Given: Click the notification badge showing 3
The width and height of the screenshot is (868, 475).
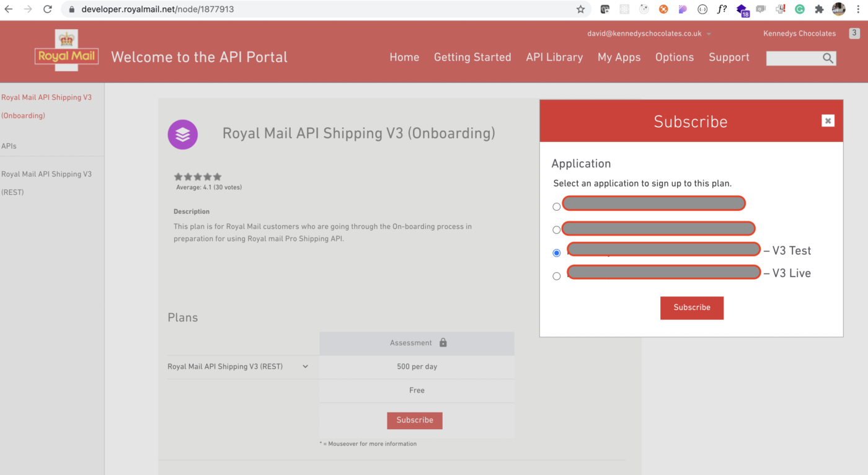Looking at the screenshot, I should [854, 33].
